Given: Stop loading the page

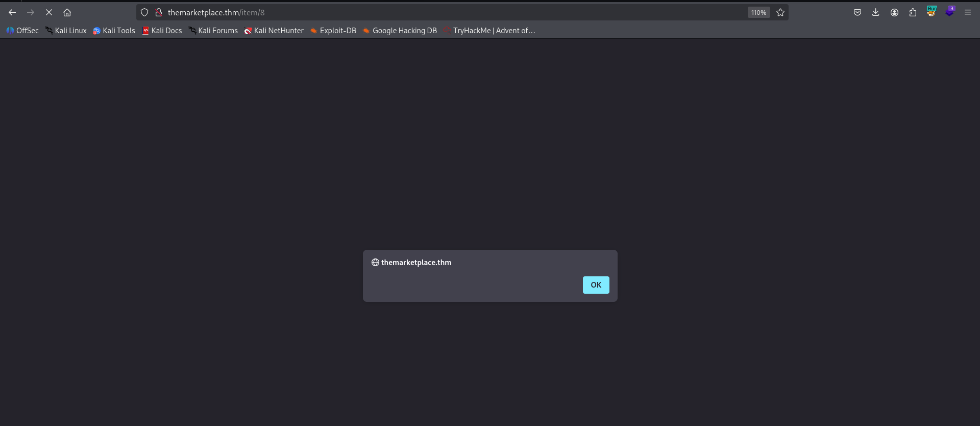Looking at the screenshot, I should (49, 12).
